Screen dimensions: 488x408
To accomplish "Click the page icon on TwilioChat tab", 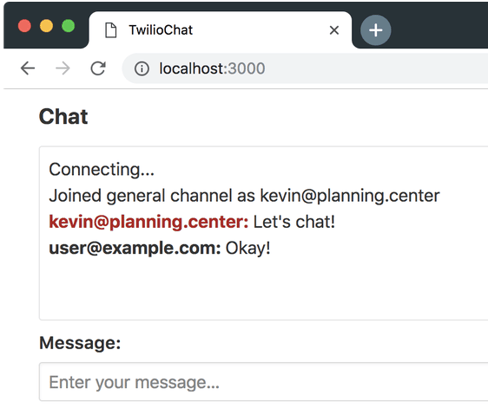I will [x=111, y=30].
